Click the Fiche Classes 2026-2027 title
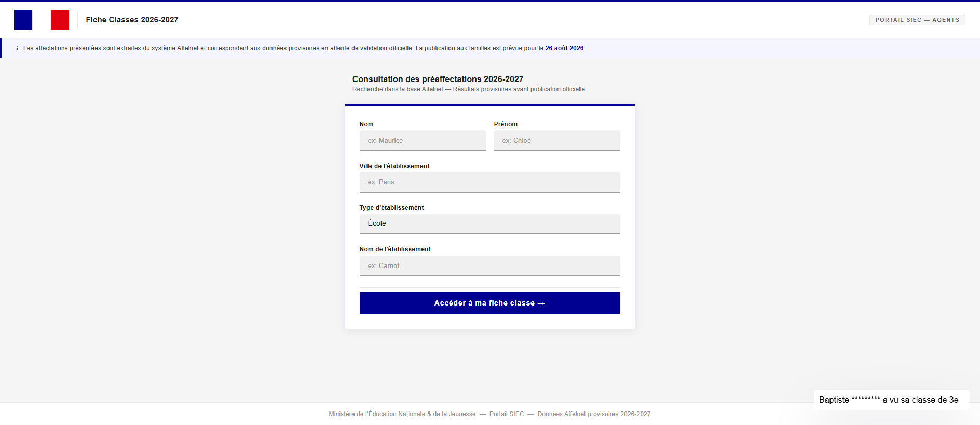This screenshot has width=980, height=425. tap(132, 20)
